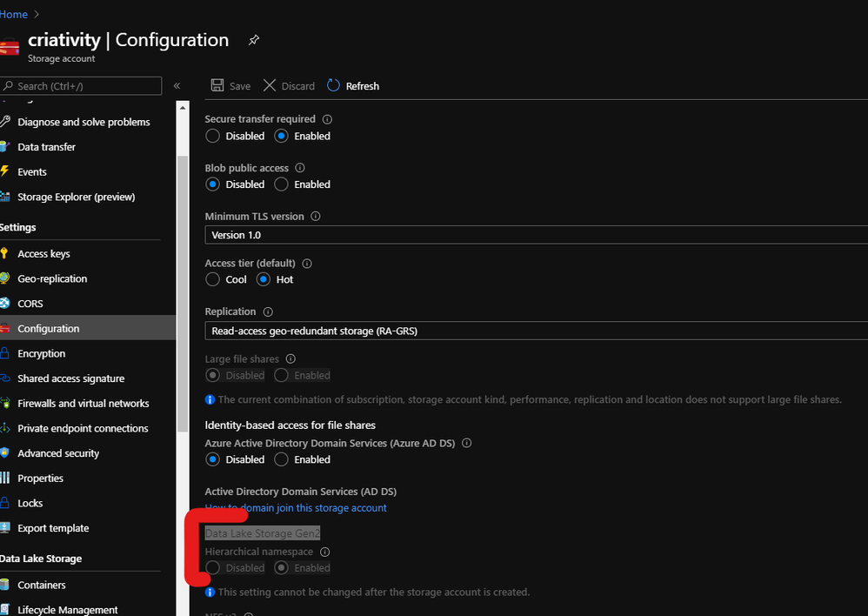Select Configuration in the sidebar
868x616 pixels.
[x=88, y=328]
